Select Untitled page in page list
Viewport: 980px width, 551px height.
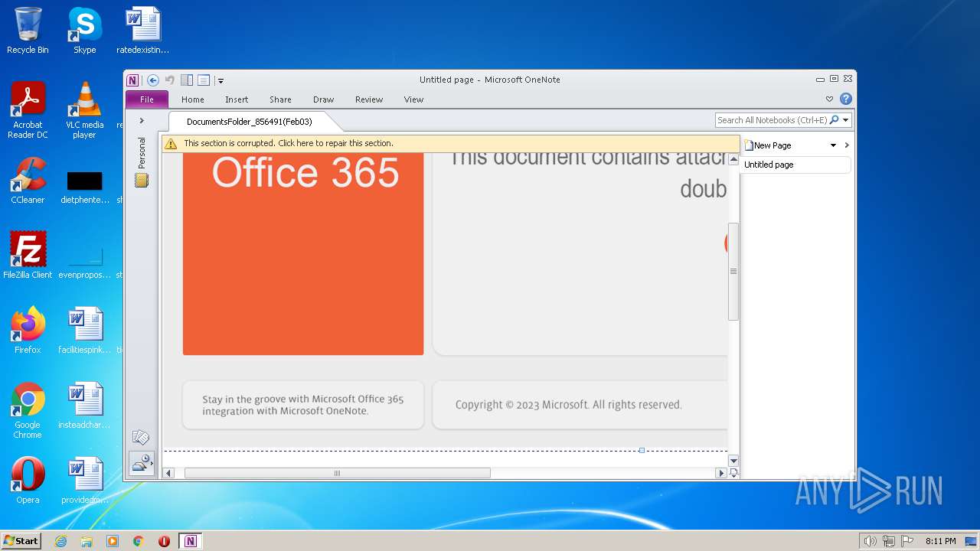click(x=795, y=165)
